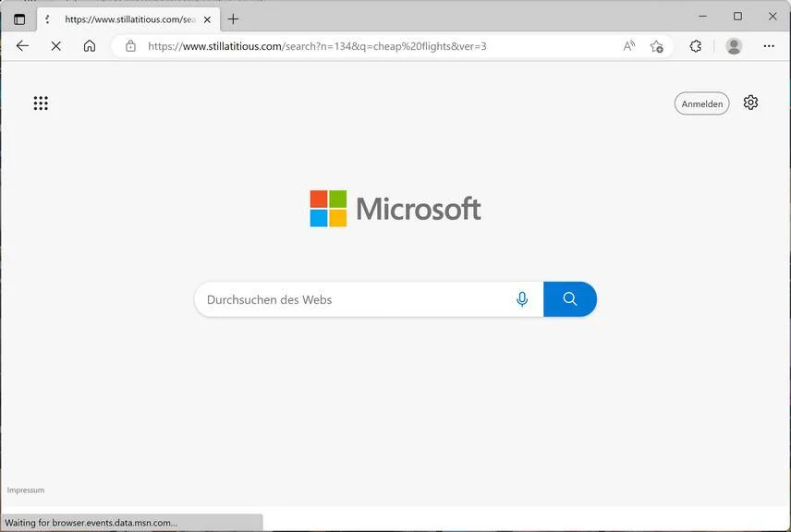Start voice search with microphone icon
The height and width of the screenshot is (532, 791).
tap(522, 299)
